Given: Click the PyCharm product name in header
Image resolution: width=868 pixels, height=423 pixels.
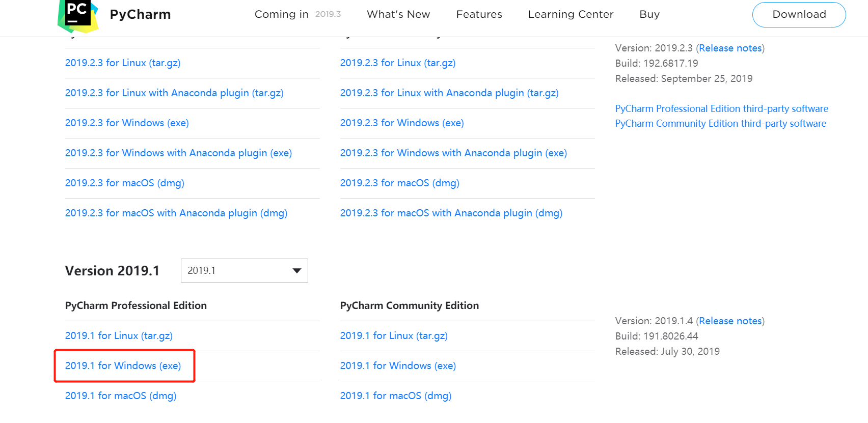Looking at the screenshot, I should [x=141, y=14].
